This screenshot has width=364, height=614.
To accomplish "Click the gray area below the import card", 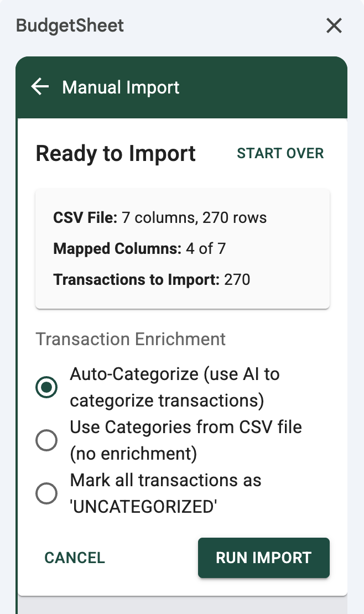I will point(183,606).
